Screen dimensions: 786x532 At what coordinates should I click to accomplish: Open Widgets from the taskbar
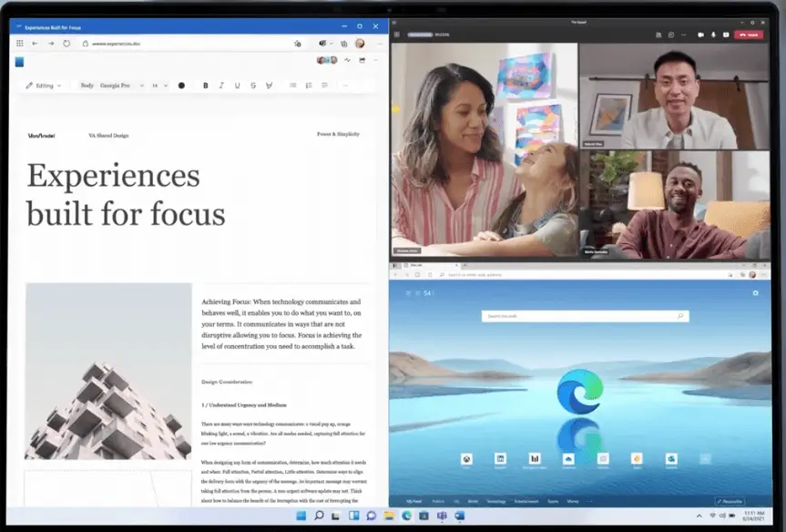(354, 516)
